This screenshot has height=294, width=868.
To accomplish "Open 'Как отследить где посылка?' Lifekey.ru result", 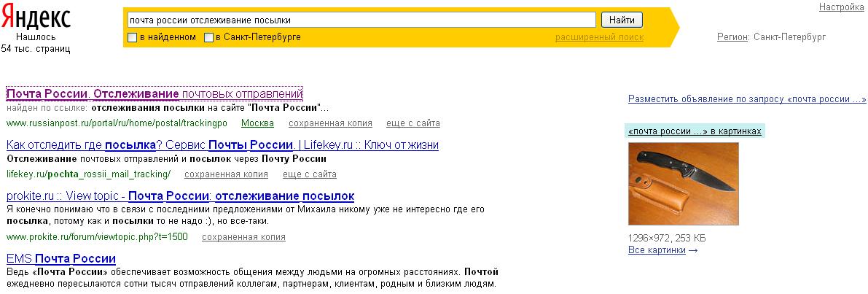I will [x=222, y=145].
